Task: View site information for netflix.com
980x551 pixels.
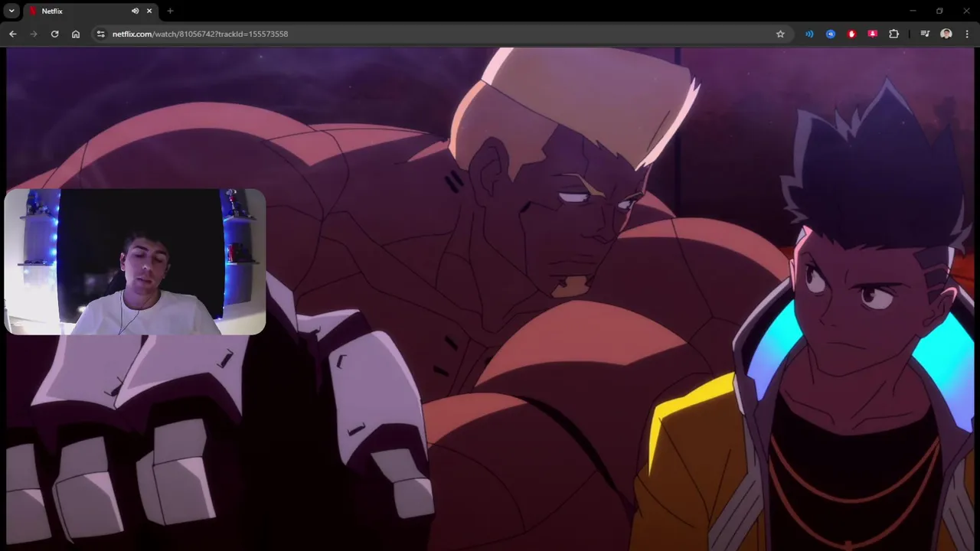Action: point(100,34)
